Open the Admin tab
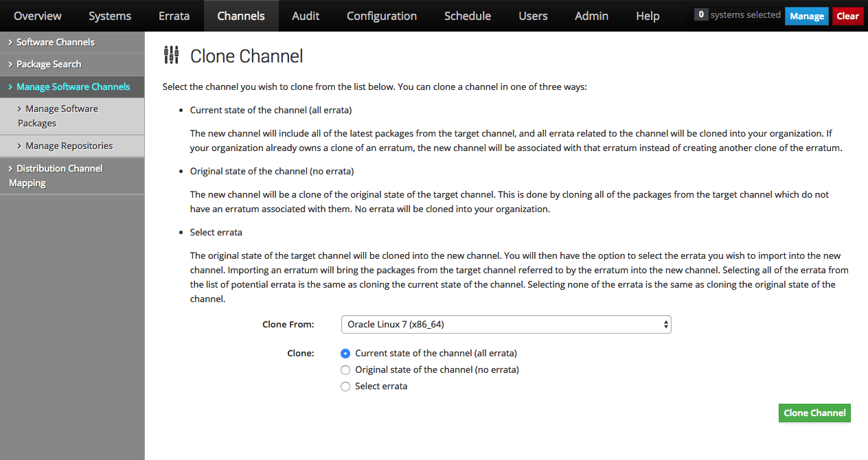Image resolution: width=868 pixels, height=460 pixels. click(x=591, y=16)
